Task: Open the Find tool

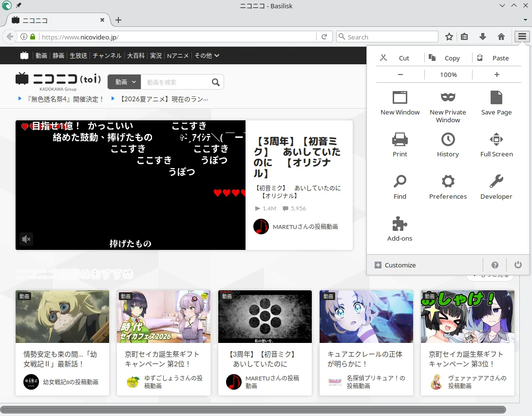Action: point(399,187)
